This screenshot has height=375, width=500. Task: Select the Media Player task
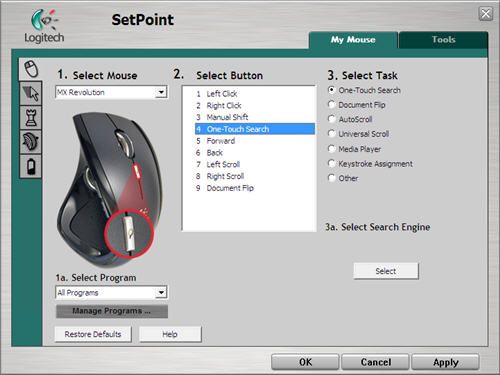click(x=331, y=149)
